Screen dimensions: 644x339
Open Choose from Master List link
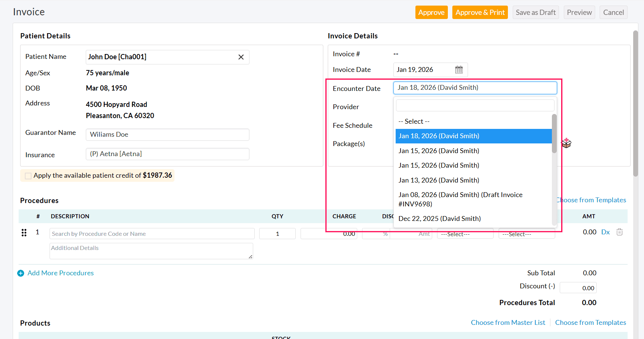pyautogui.click(x=508, y=323)
